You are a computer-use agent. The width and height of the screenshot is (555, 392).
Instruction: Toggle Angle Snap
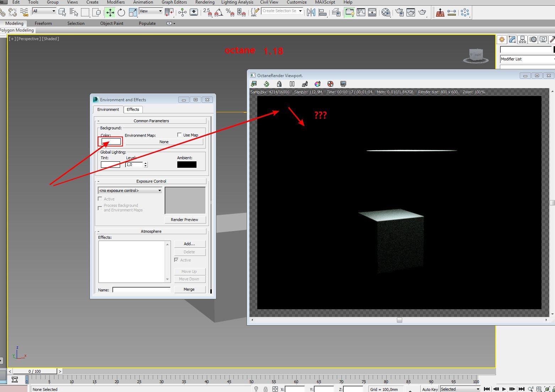click(219, 12)
